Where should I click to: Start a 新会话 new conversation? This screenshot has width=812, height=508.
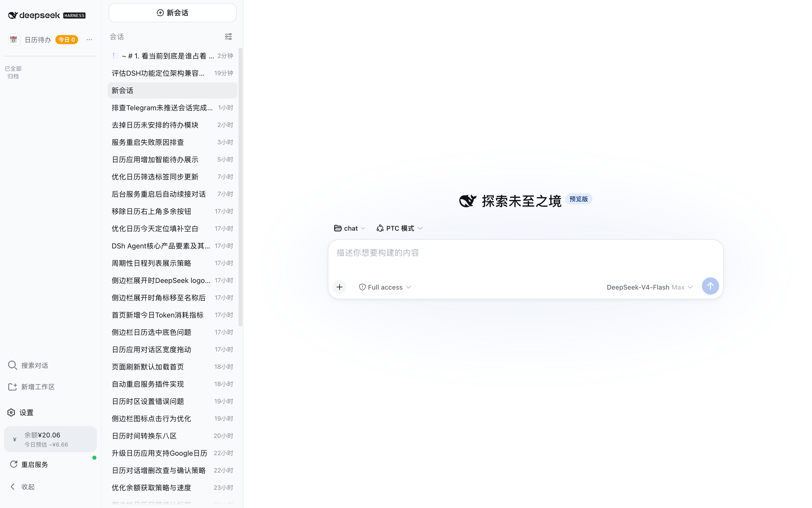[173, 13]
